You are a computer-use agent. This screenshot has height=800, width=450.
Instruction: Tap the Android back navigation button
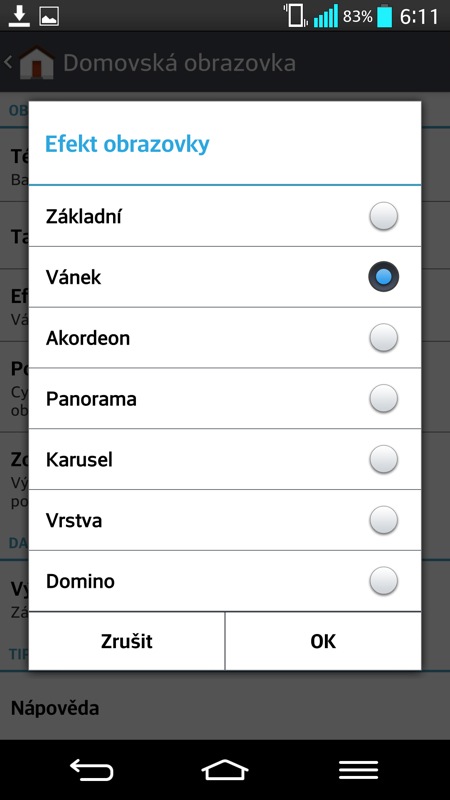point(91,769)
